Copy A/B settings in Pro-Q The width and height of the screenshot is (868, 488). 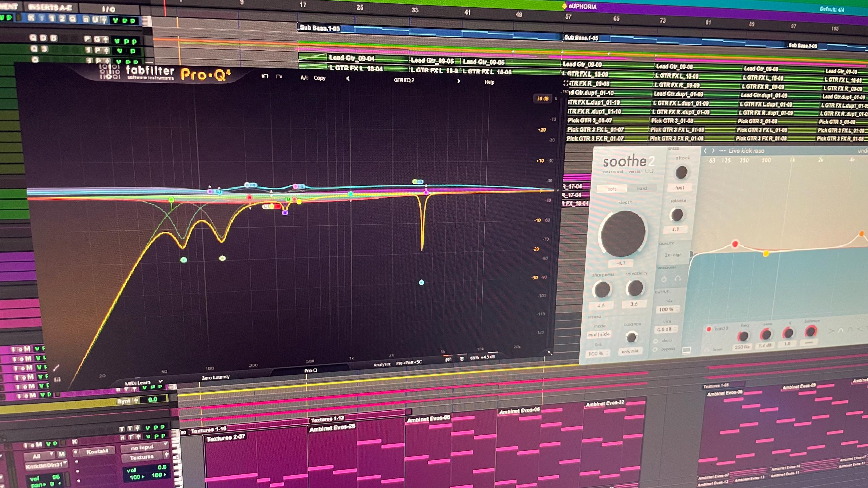click(x=319, y=78)
